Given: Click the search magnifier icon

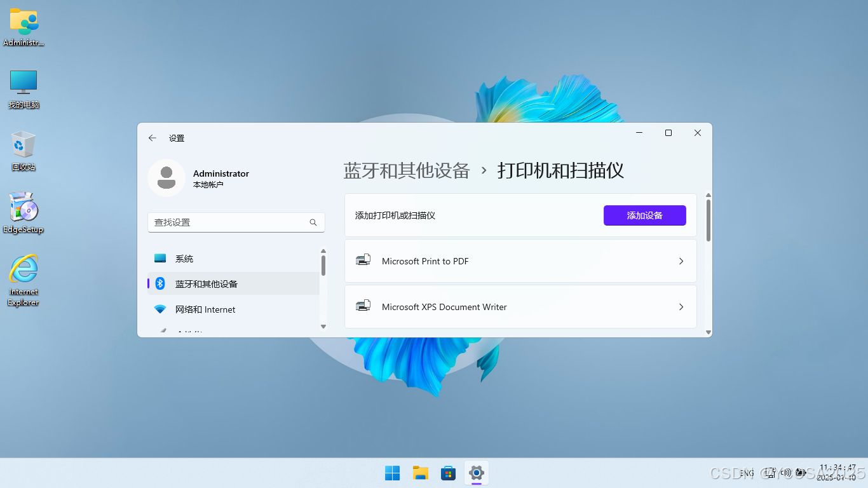Looking at the screenshot, I should pyautogui.click(x=313, y=222).
